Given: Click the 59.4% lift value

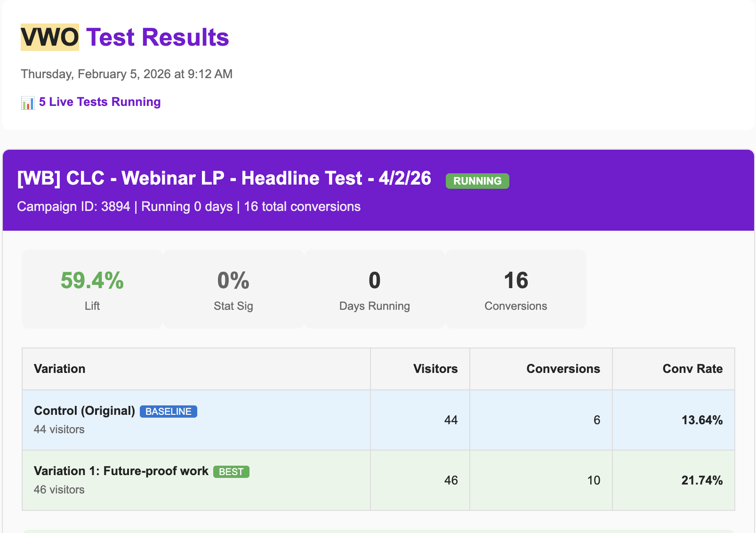Looking at the screenshot, I should click(92, 280).
